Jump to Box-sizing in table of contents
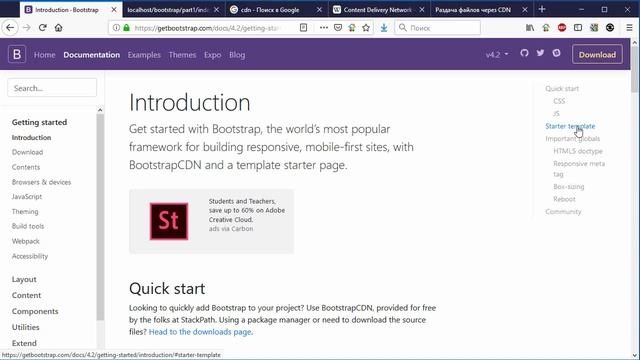Image resolution: width=640 pixels, height=360 pixels. coord(569,187)
